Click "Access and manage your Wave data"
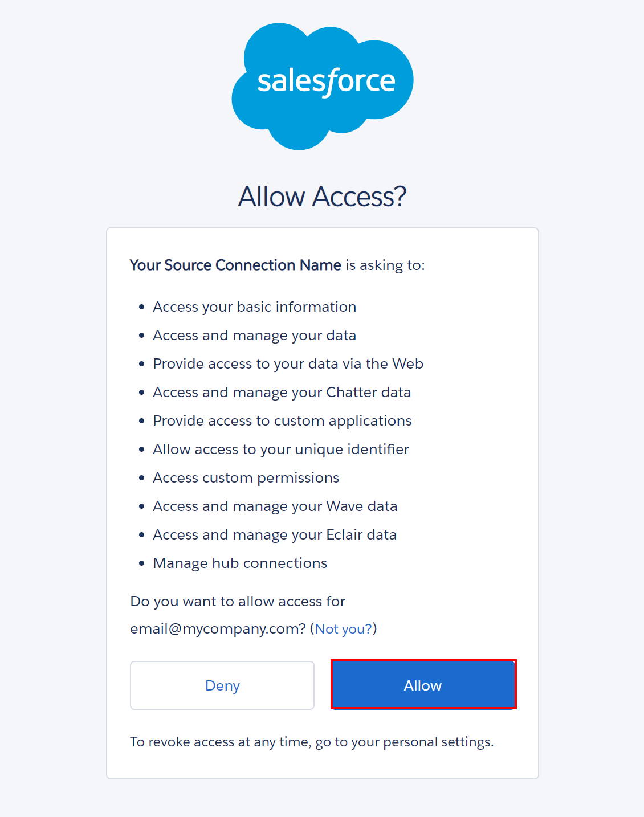Image resolution: width=644 pixels, height=817 pixels. click(x=275, y=506)
